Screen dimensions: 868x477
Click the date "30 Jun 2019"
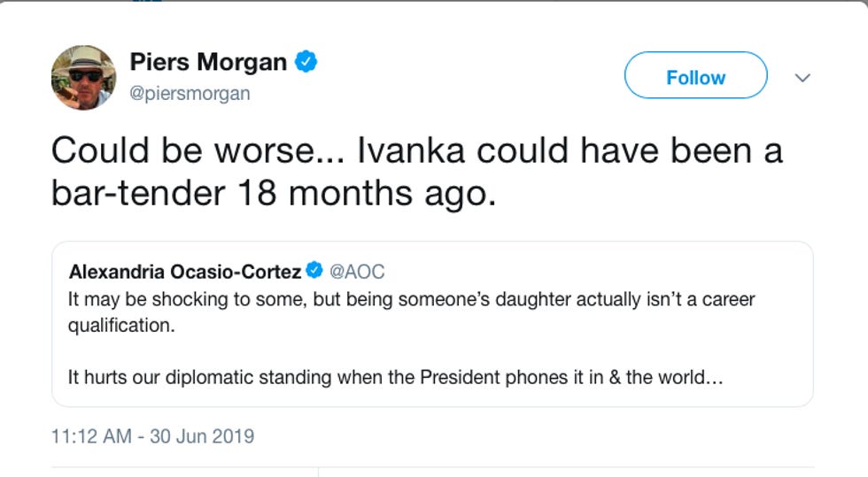(x=203, y=436)
